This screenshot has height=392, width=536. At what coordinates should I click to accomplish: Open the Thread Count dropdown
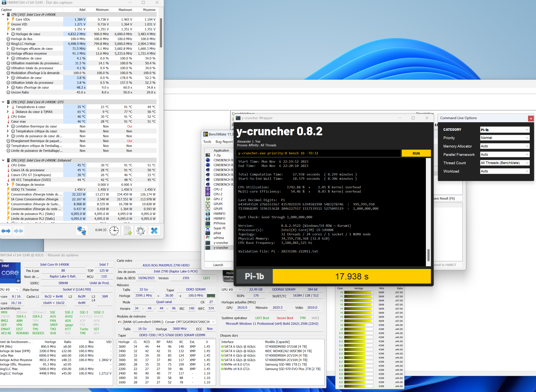(505, 163)
